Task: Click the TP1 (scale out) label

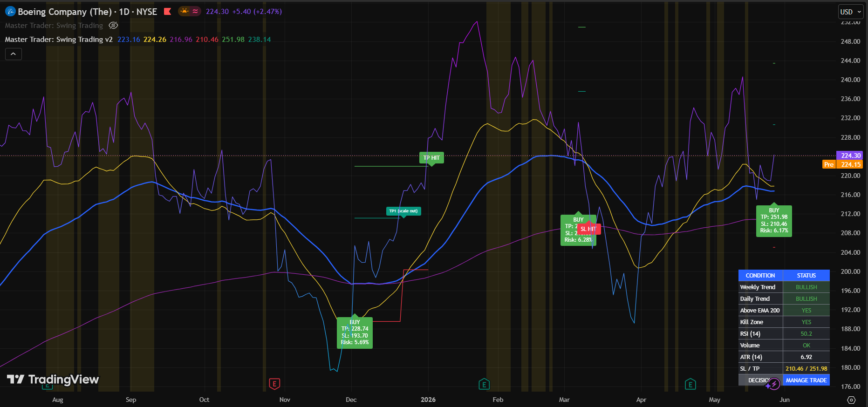Action: click(403, 211)
